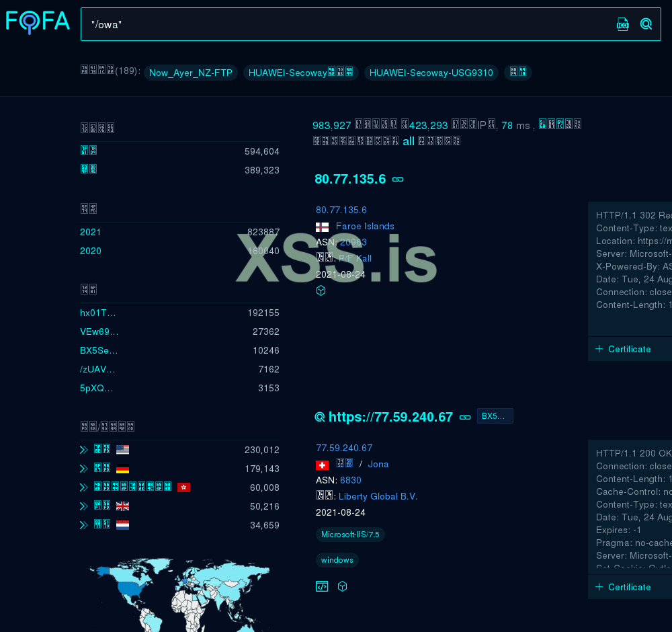Filter results by the year 2021
Screen dimensions: 672x632
pyautogui.click(x=90, y=232)
